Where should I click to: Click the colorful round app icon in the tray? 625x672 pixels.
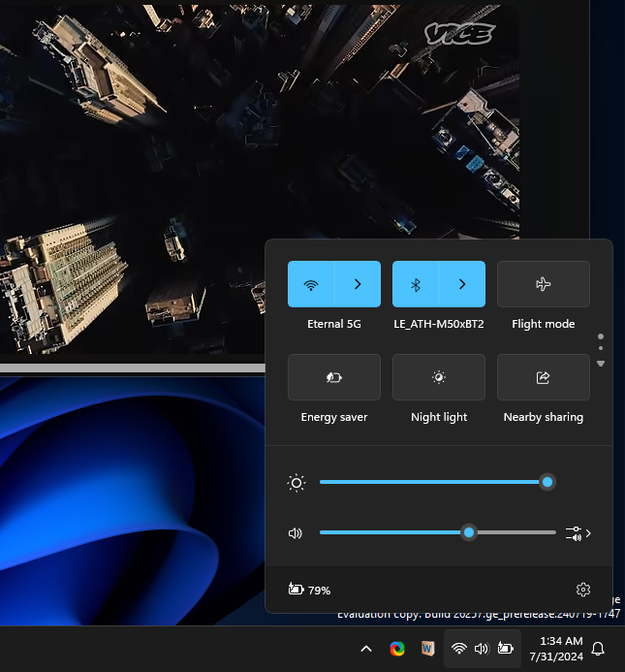[x=397, y=649]
